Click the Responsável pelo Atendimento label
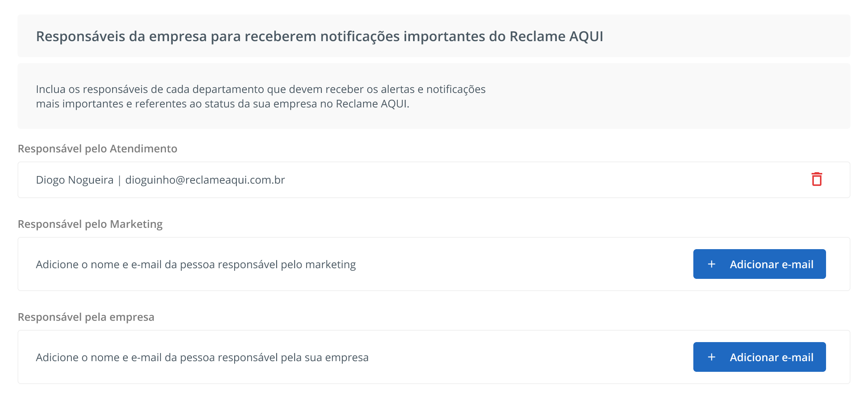 [98, 149]
